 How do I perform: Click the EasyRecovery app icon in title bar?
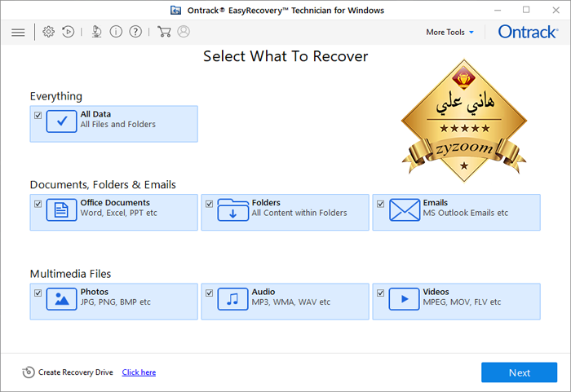tap(176, 11)
